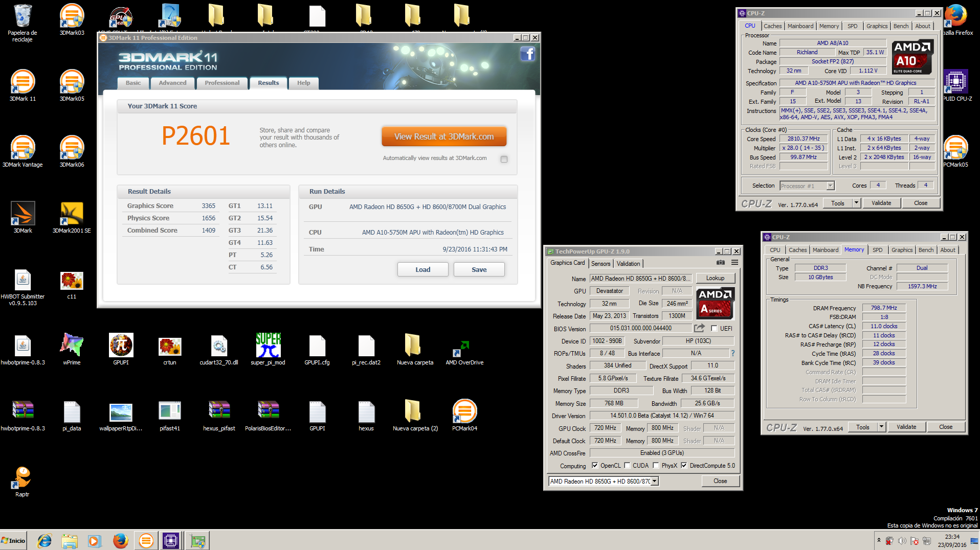The height and width of the screenshot is (550, 980).
Task: Open the Bench tab in upper CPU-Z window
Action: click(901, 26)
